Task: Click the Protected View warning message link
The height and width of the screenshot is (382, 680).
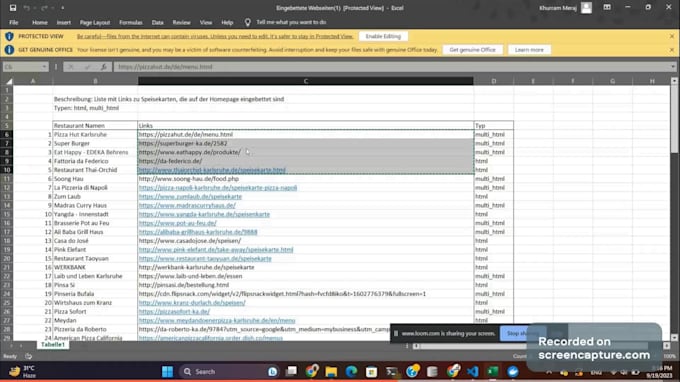Action: (x=215, y=36)
